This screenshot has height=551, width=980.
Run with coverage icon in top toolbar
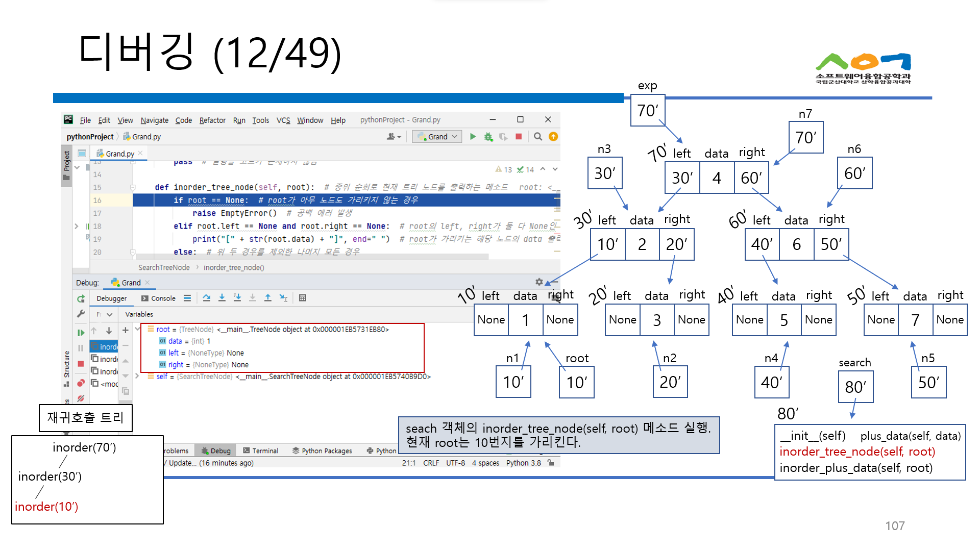point(503,137)
